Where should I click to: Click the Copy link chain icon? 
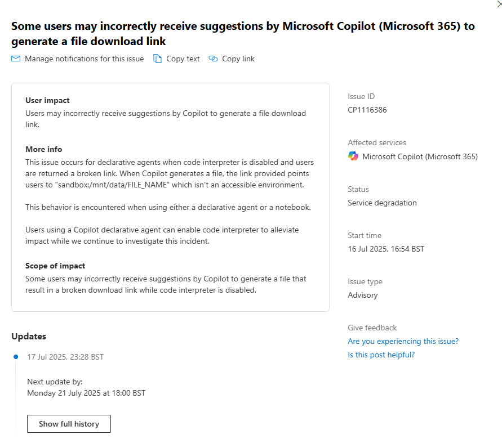point(213,59)
